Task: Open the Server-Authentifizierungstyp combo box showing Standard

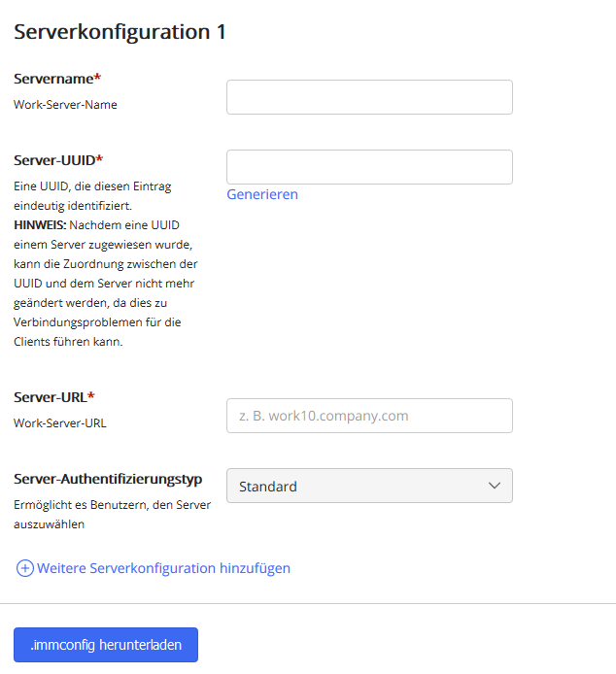Action: point(369,486)
